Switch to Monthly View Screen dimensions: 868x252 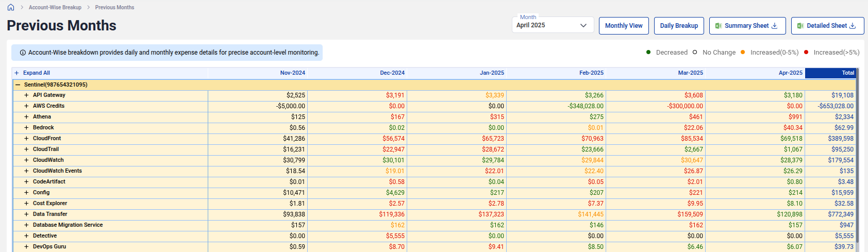(x=624, y=26)
